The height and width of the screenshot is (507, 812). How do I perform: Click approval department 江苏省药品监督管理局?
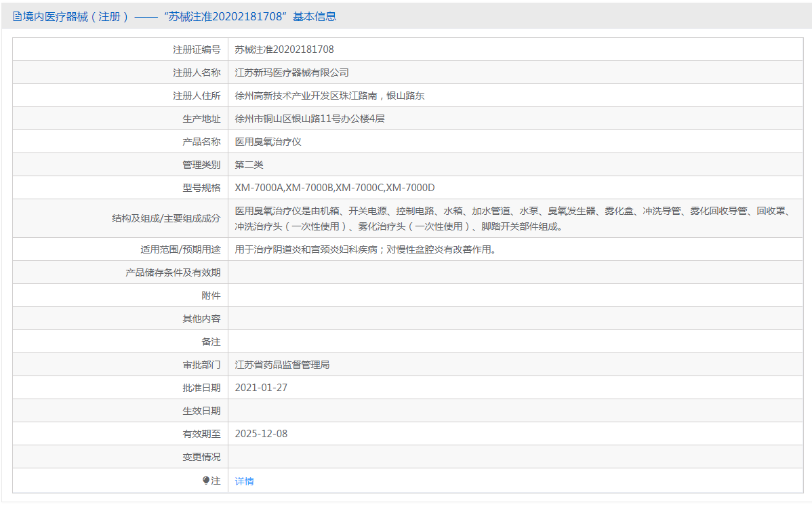pyautogui.click(x=282, y=365)
